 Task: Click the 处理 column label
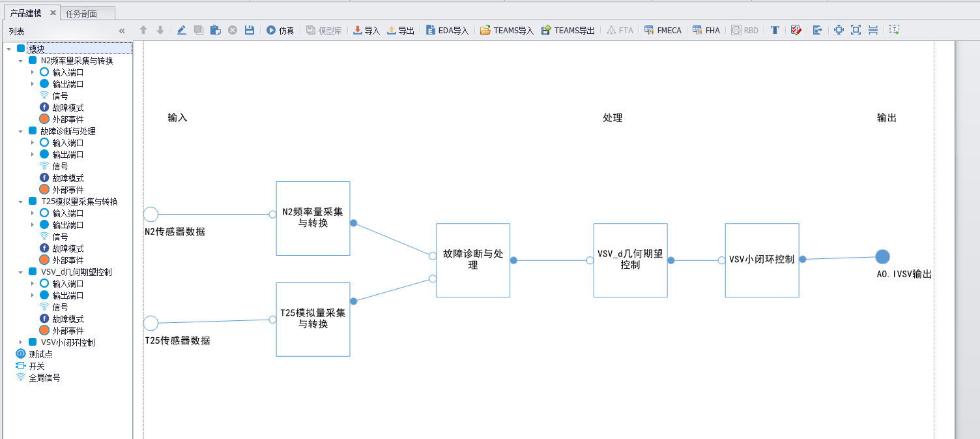[612, 118]
